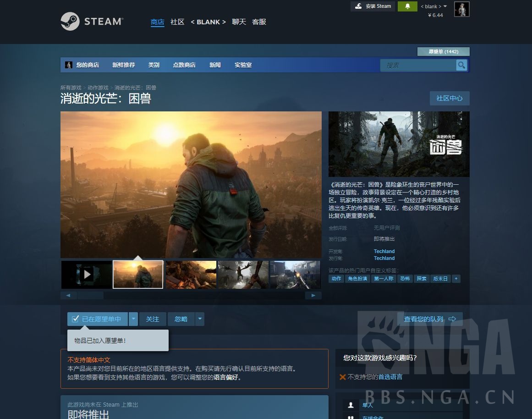Toggle the 已在愿望单中 wishlist checkbox button
This screenshot has width=532, height=419.
98,319
